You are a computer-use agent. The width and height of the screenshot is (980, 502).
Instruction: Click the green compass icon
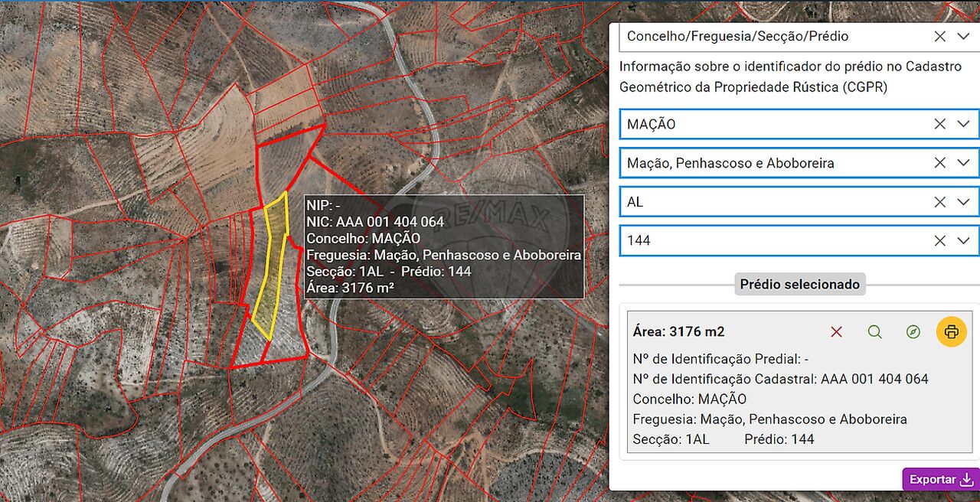[x=913, y=332]
